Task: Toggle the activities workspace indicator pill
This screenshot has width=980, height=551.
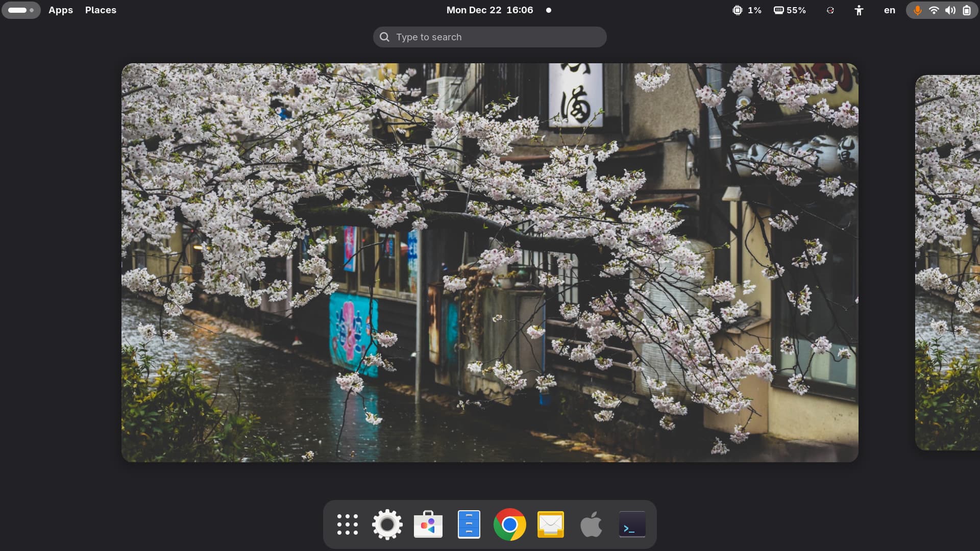Action: pos(21,10)
